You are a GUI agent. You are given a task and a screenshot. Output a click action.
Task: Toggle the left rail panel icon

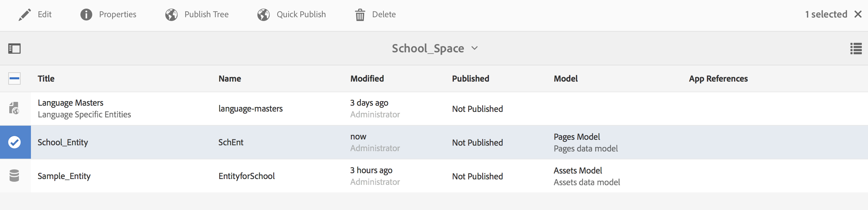(14, 49)
